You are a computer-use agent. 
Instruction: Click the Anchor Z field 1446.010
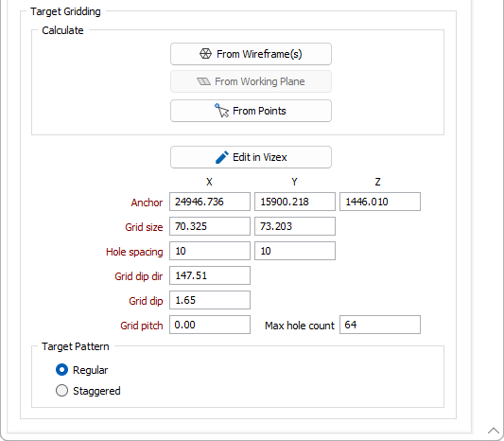380,202
